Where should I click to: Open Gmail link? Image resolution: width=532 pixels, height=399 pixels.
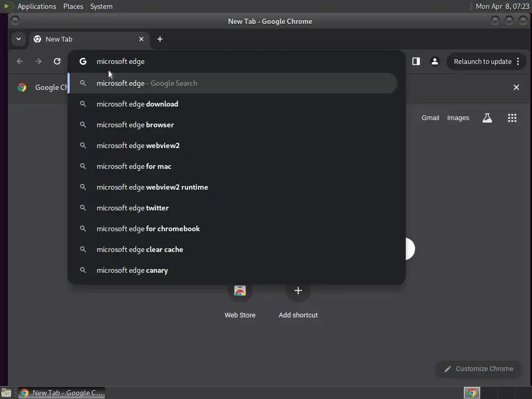pyautogui.click(x=430, y=118)
